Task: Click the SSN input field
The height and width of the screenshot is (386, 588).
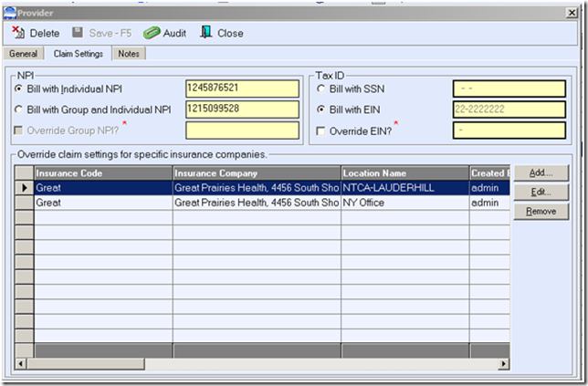Action: click(x=509, y=89)
